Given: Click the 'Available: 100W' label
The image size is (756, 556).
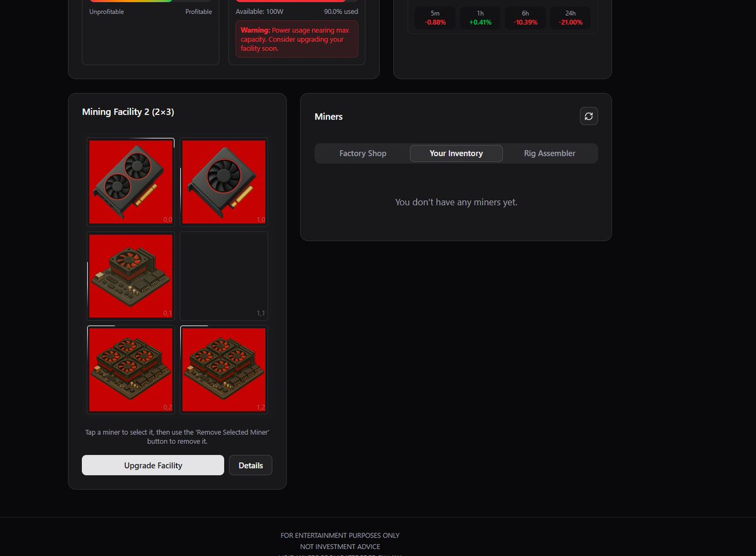Looking at the screenshot, I should pyautogui.click(x=258, y=12).
